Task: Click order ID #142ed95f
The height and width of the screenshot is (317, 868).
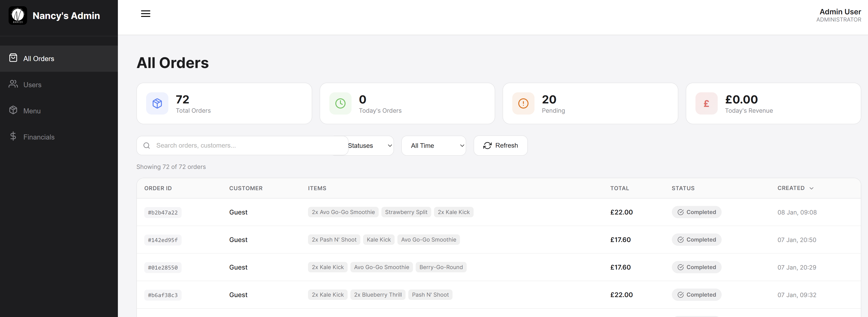Action: pos(163,240)
